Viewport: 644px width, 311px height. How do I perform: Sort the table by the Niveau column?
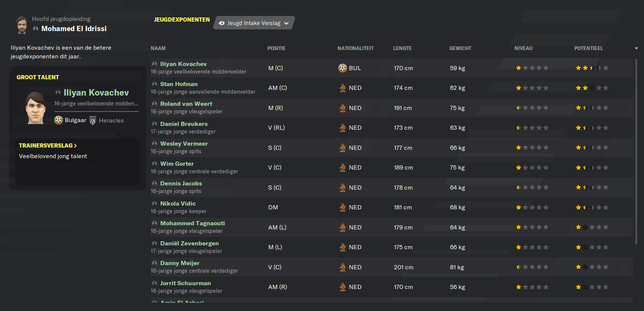524,49
